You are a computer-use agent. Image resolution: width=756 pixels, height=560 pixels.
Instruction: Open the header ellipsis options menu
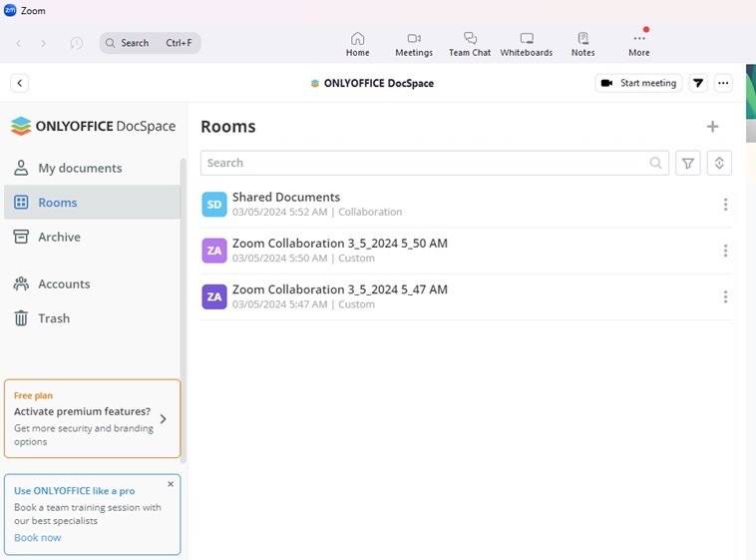pyautogui.click(x=723, y=83)
